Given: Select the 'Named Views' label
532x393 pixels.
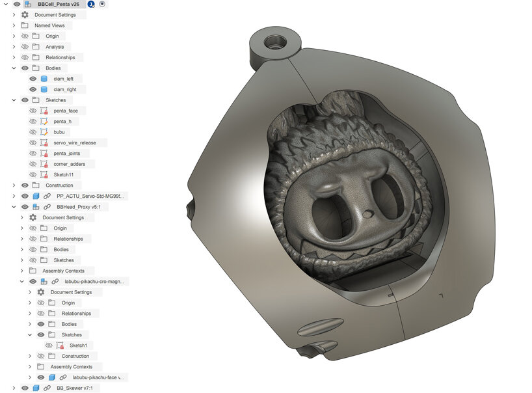Looking at the screenshot, I should pyautogui.click(x=49, y=25).
